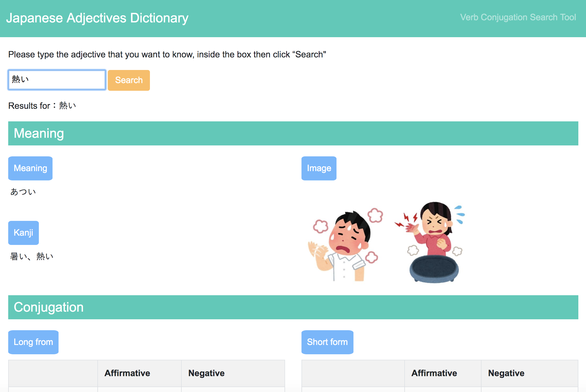Click the blue Image label button
The width and height of the screenshot is (586, 392).
[319, 168]
